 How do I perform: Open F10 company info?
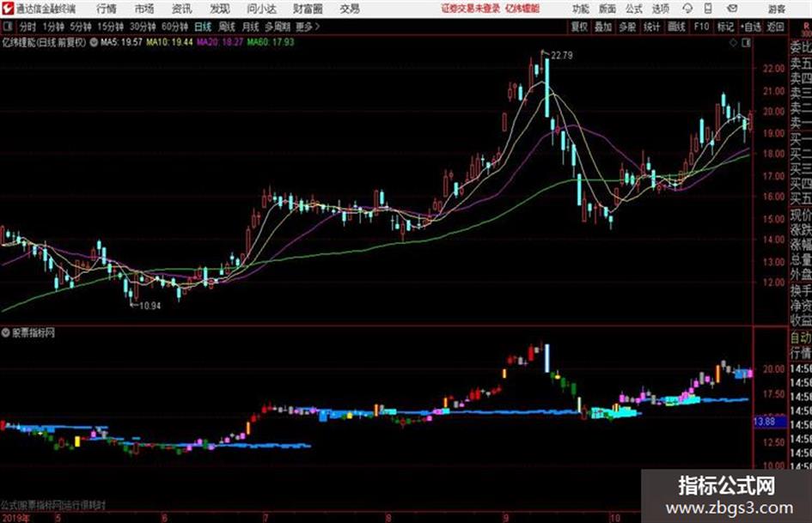coord(702,27)
